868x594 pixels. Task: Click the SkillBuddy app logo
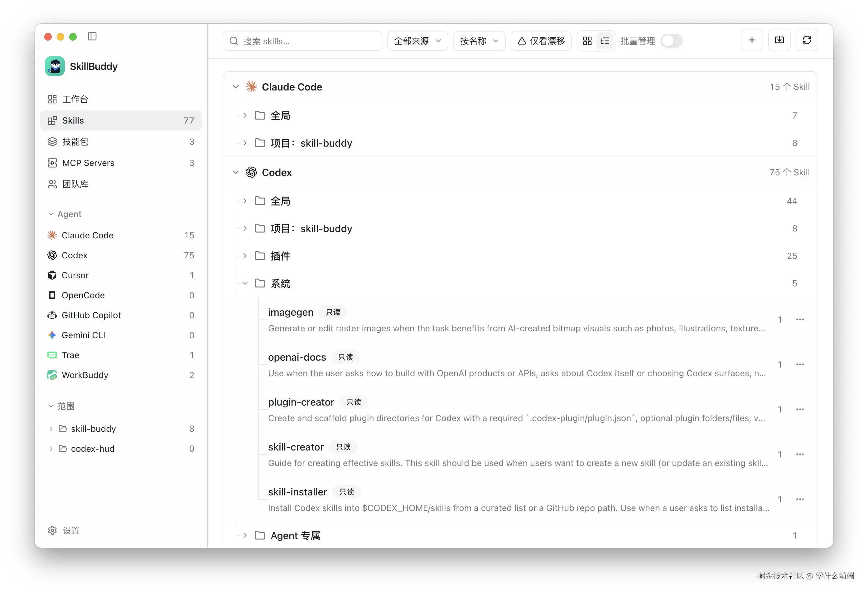tap(55, 66)
